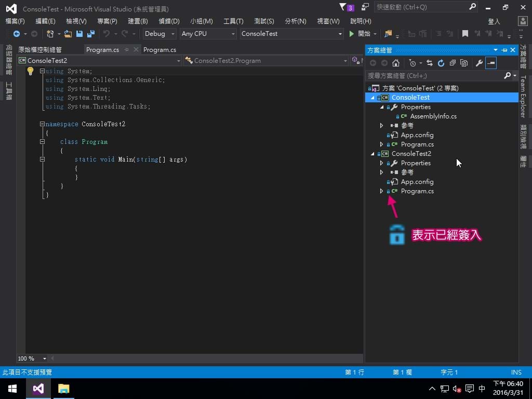Click the Properties wrench icon in Solution Explorer
Image resolution: width=532 pixels, height=399 pixels.
point(479,63)
